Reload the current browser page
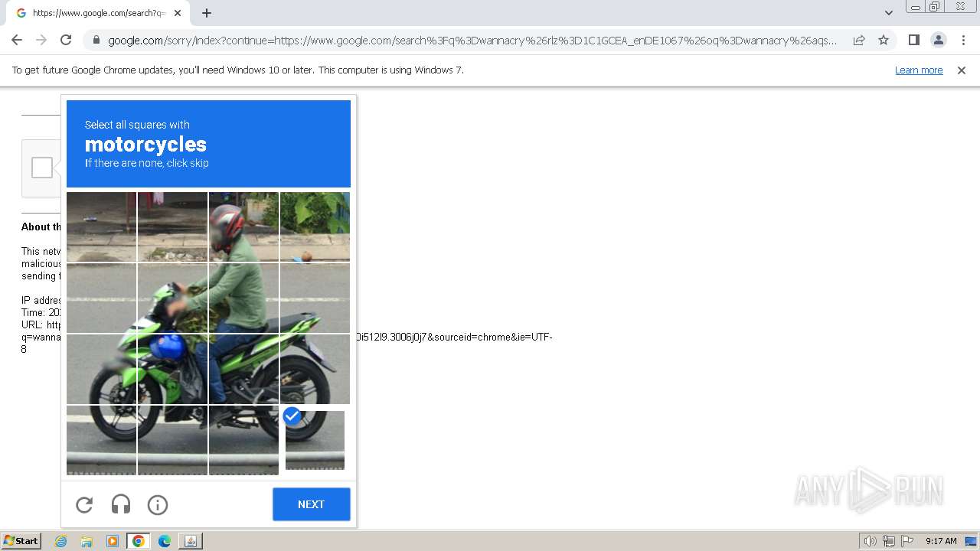This screenshot has width=980, height=551. pyautogui.click(x=66, y=40)
